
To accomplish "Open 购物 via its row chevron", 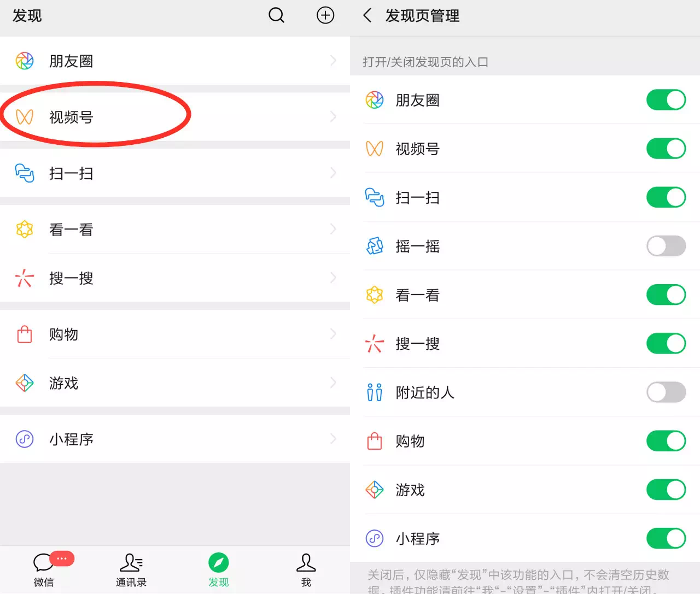I will (334, 334).
